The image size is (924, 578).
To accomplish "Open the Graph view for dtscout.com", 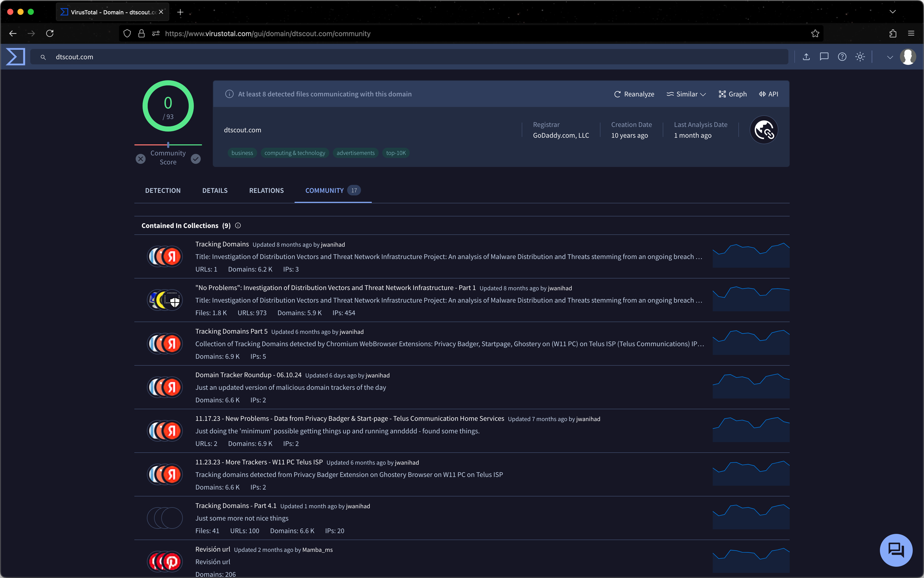I will point(732,94).
